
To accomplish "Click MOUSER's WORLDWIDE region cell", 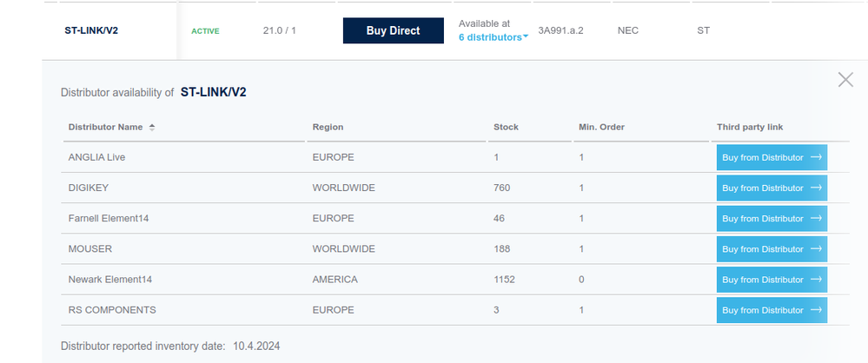I will [x=344, y=249].
